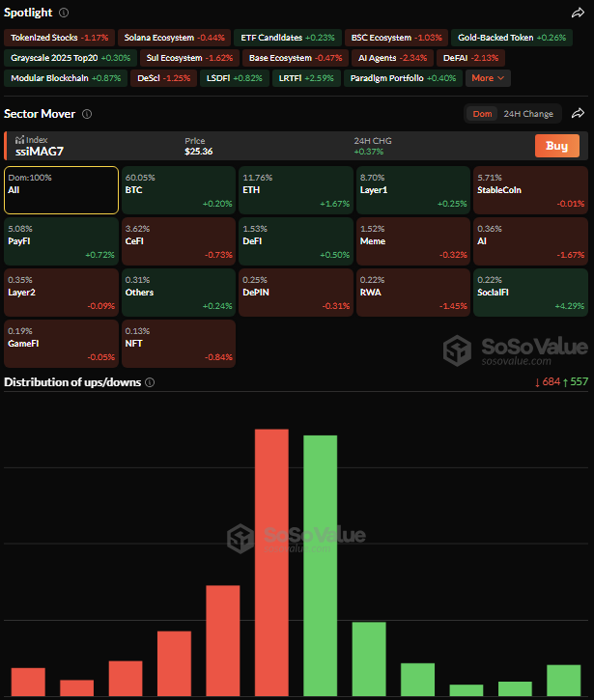Screen dimensions: 594x700
Task: Switch Sector Mover to Dom view
Action: coord(482,114)
